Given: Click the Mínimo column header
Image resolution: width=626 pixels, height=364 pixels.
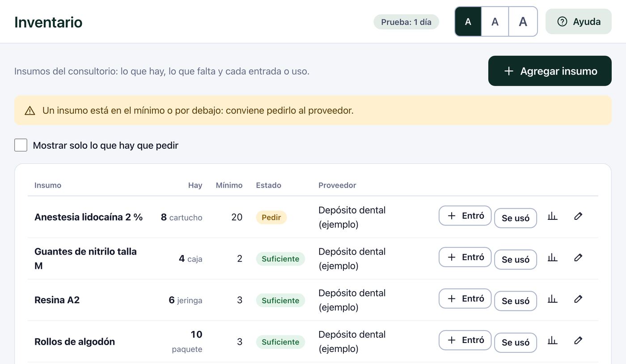Looking at the screenshot, I should (x=229, y=185).
